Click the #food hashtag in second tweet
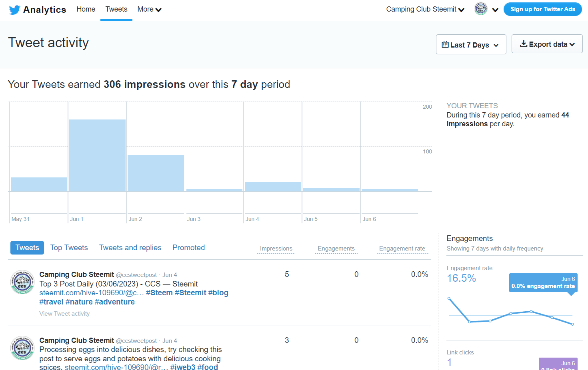 pos(208,367)
